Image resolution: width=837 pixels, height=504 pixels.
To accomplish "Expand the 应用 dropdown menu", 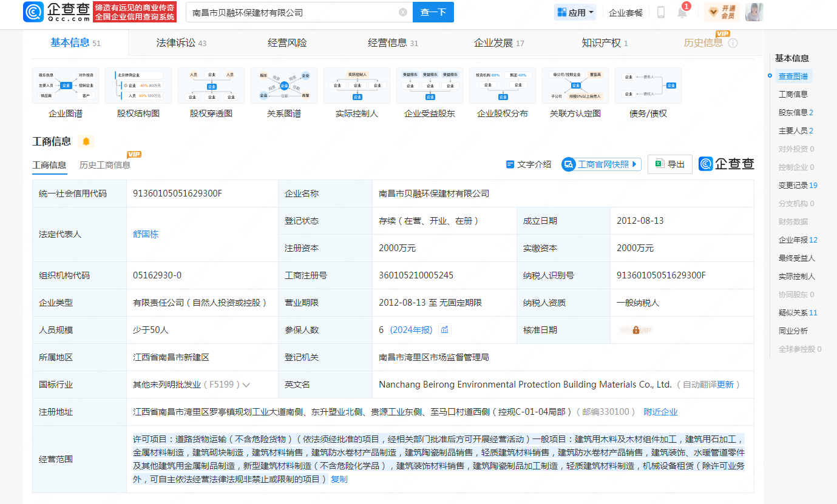I will tap(575, 12).
